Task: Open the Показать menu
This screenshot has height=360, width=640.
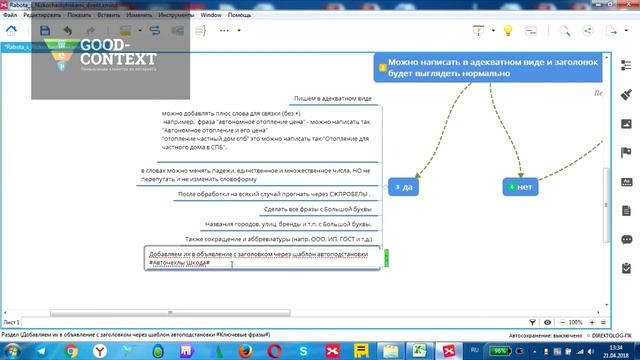Action: tap(79, 15)
